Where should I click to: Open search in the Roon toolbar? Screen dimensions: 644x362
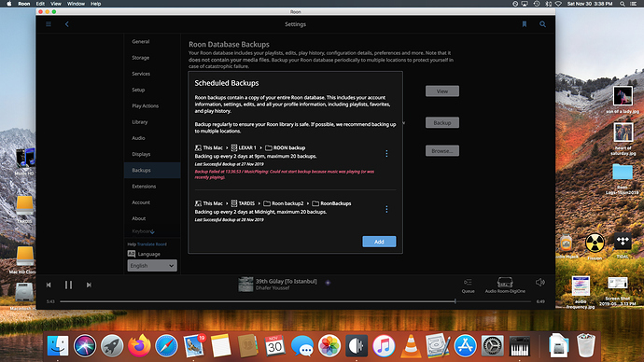click(x=542, y=24)
